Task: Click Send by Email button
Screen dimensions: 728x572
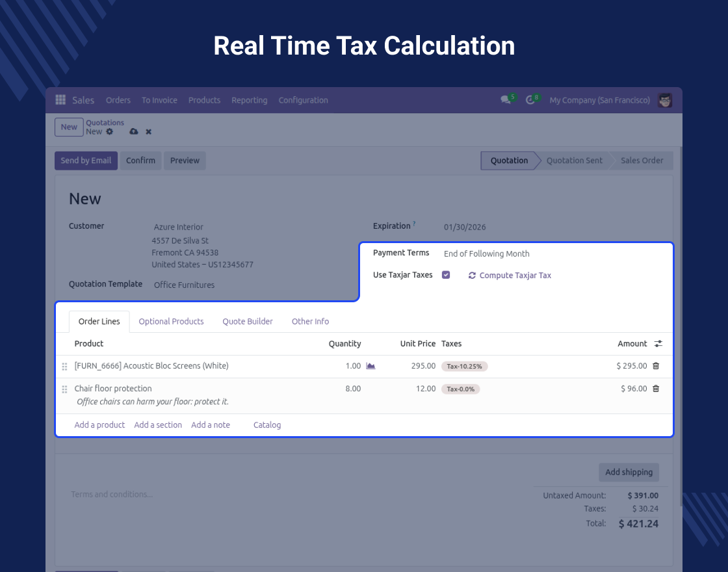Action: tap(86, 161)
